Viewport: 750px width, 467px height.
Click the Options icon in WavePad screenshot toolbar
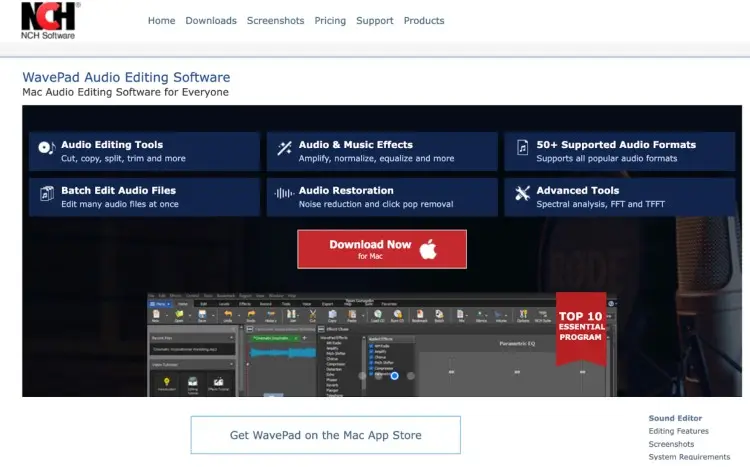523,315
